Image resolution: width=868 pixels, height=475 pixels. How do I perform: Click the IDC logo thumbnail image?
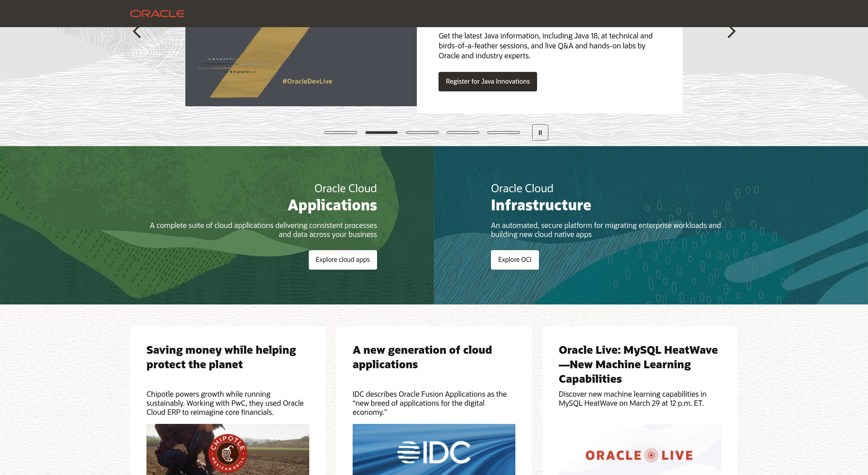434,449
